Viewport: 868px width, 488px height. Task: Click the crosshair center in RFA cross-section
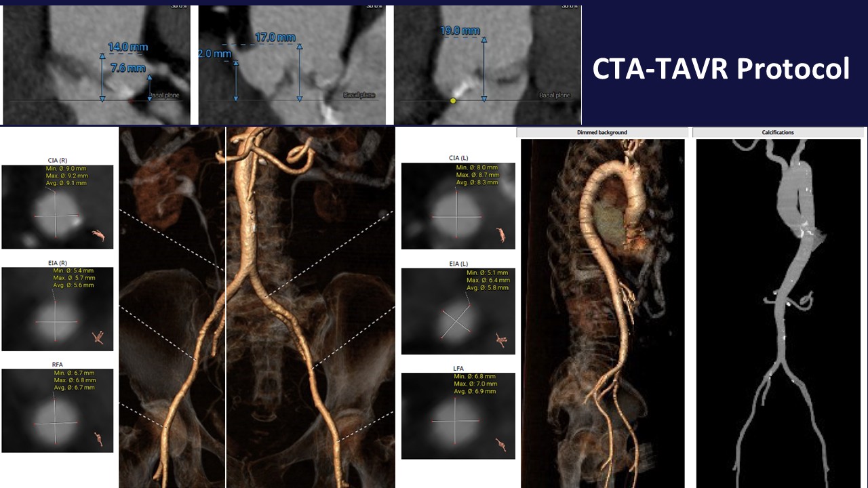(55, 422)
